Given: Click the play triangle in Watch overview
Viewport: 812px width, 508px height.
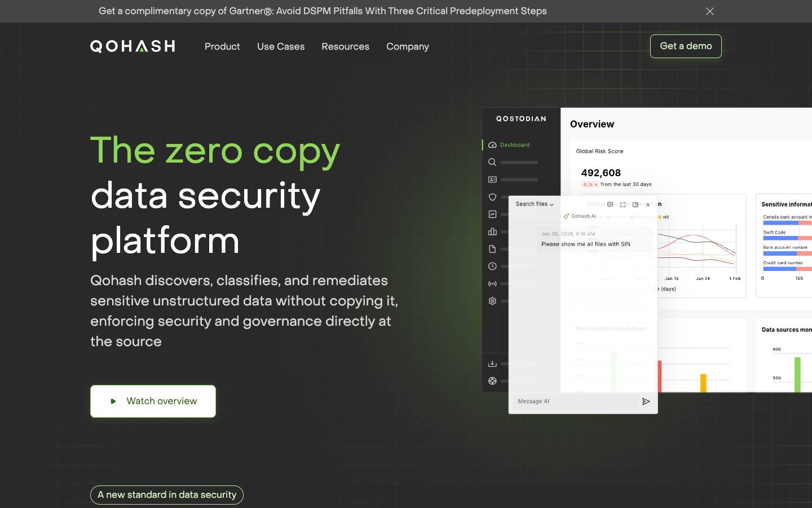Looking at the screenshot, I should tap(113, 401).
